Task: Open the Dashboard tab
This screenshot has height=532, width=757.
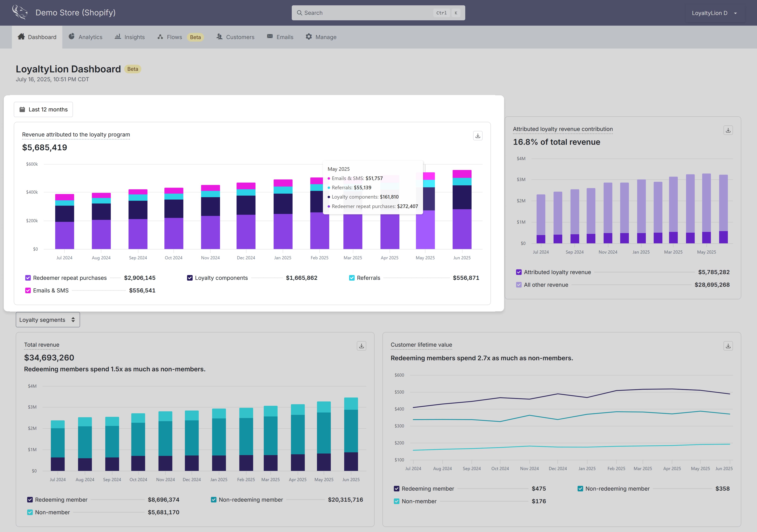Action: click(37, 37)
